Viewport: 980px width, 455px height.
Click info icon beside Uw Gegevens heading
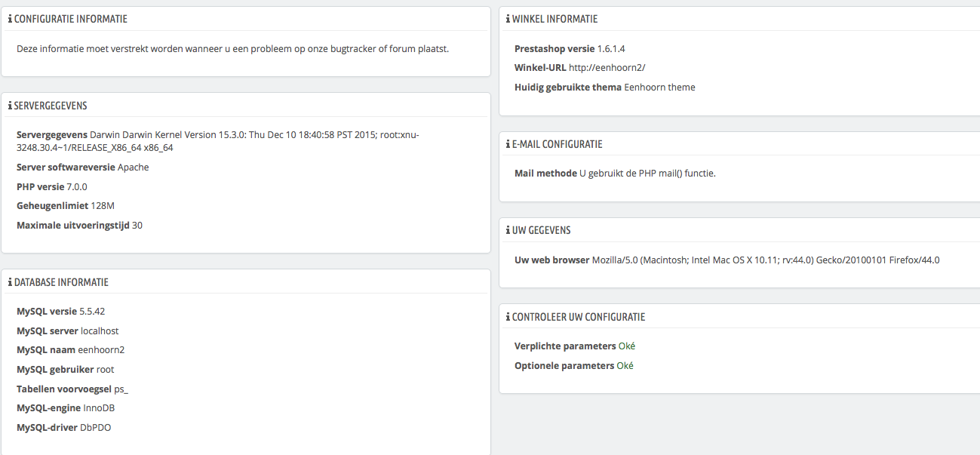tap(508, 230)
